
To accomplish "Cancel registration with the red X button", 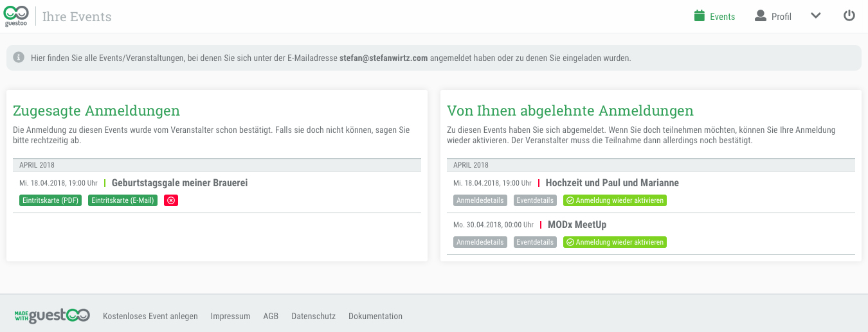I will [171, 200].
